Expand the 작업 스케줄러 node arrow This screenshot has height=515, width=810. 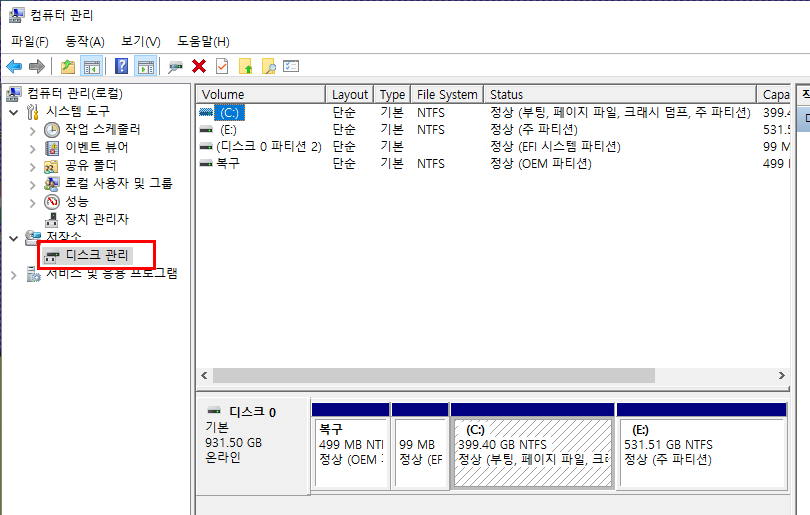(x=33, y=131)
